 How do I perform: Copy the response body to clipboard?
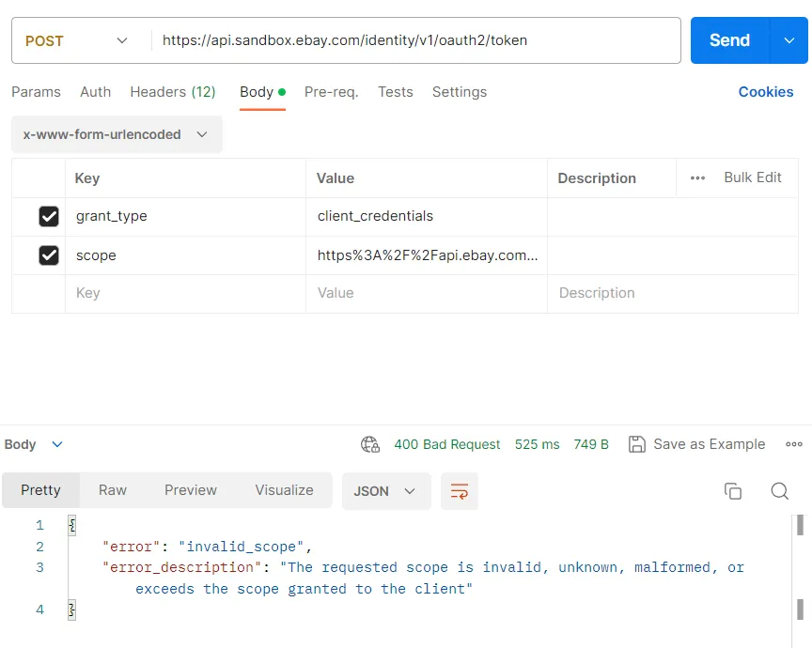click(733, 491)
